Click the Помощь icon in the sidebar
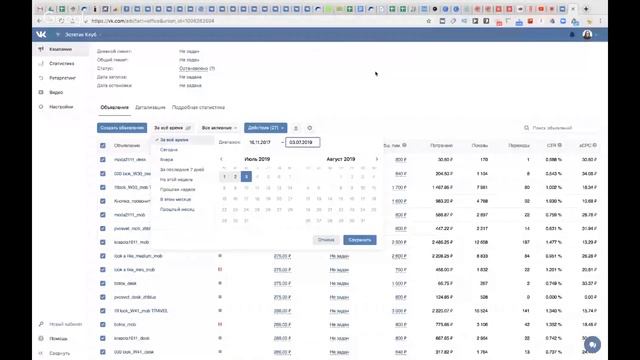The image size is (640, 360). pyautogui.click(x=41, y=339)
